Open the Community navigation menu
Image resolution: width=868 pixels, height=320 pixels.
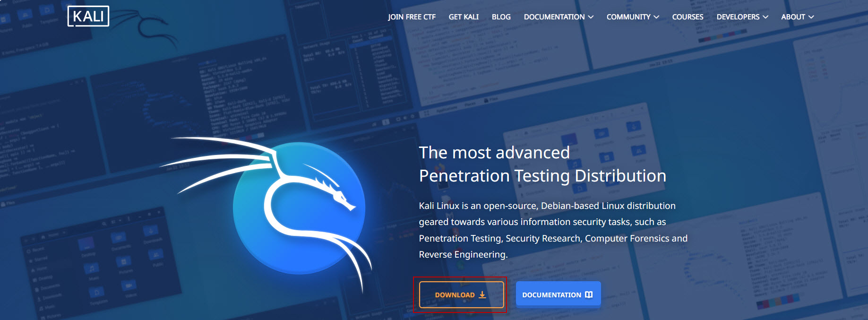coord(633,17)
